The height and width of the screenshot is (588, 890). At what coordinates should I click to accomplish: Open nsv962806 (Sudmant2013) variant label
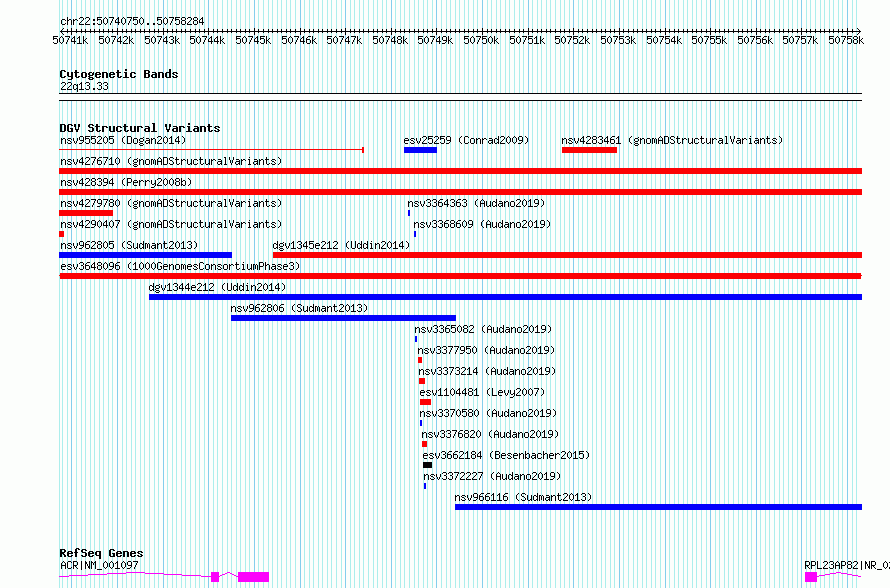click(x=299, y=308)
